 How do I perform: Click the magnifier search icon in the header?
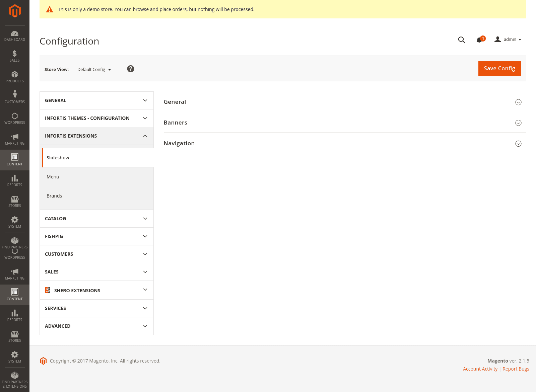click(x=462, y=40)
